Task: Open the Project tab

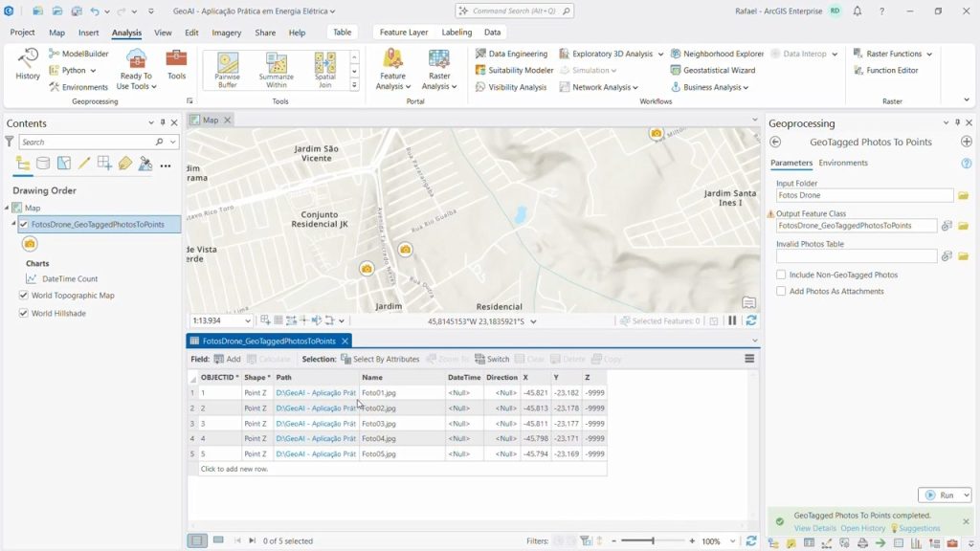Action: point(23,33)
